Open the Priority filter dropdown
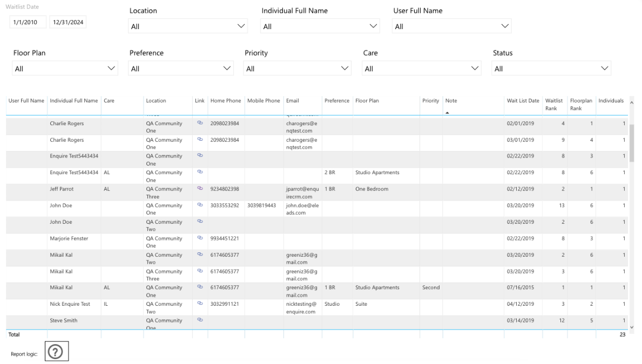The image size is (642, 364). [x=298, y=68]
